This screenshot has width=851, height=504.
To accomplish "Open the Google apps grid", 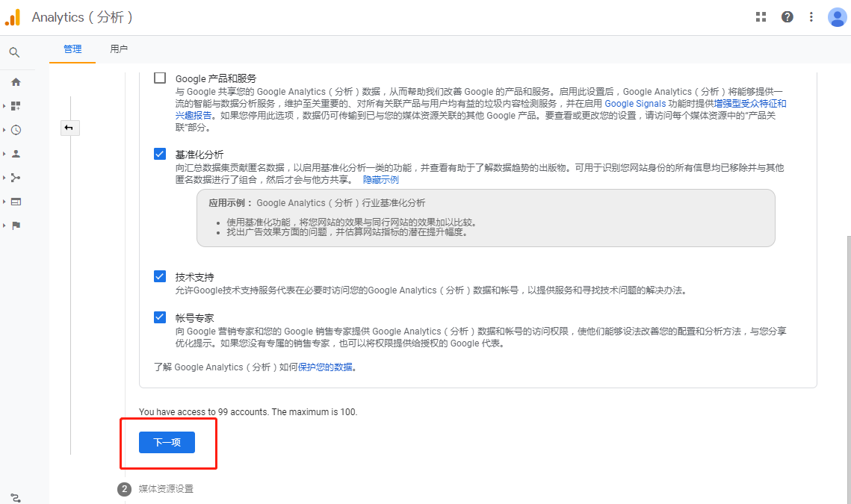I will 761,17.
